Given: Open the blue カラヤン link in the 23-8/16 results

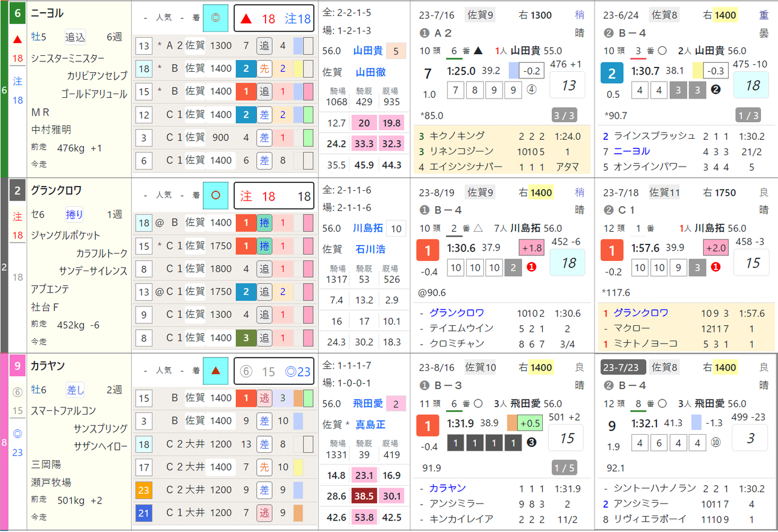Looking at the screenshot, I should click(447, 488).
